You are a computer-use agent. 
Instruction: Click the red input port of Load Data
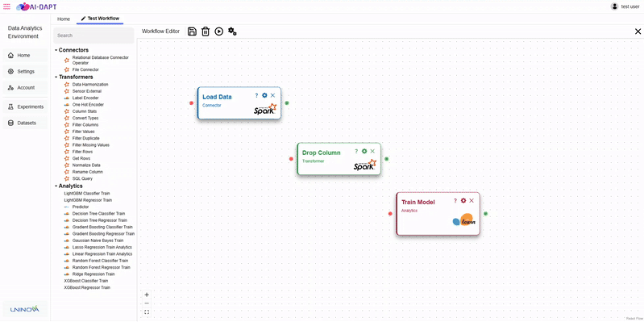point(191,102)
